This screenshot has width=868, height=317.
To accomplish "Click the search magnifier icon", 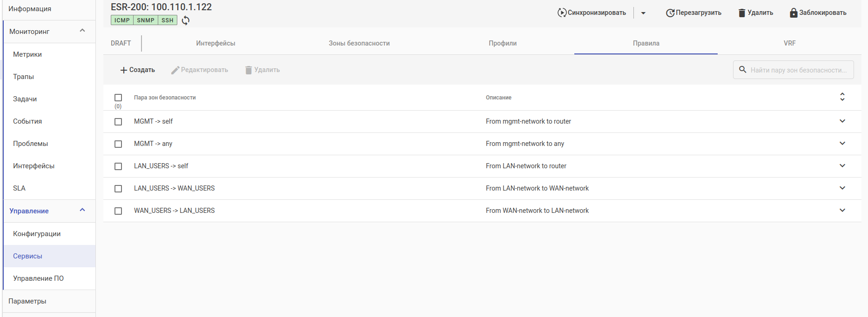I will coord(743,70).
